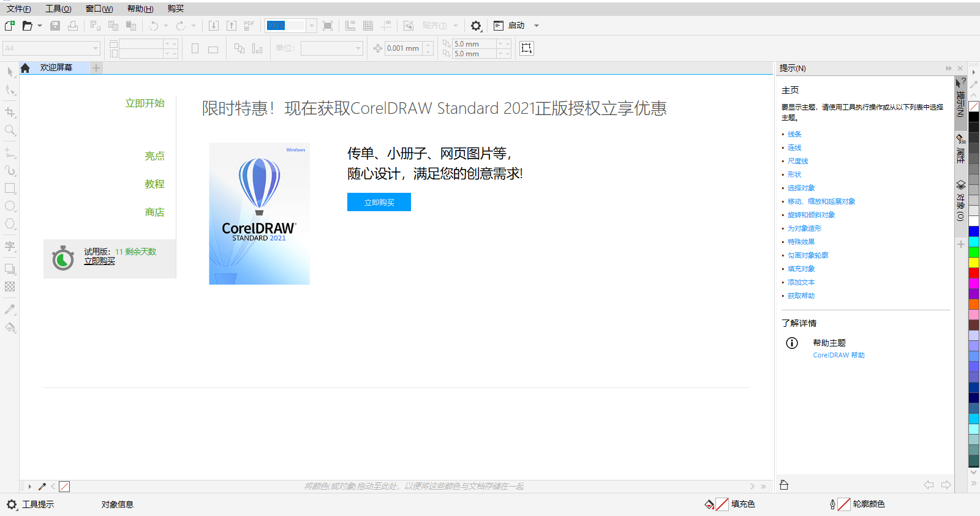
Task: Pick the yellow swatch in color palette
Action: point(973,262)
